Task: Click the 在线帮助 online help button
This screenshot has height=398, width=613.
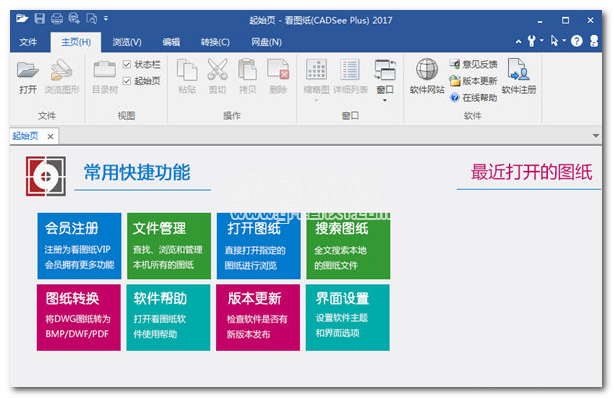Action: tap(473, 97)
